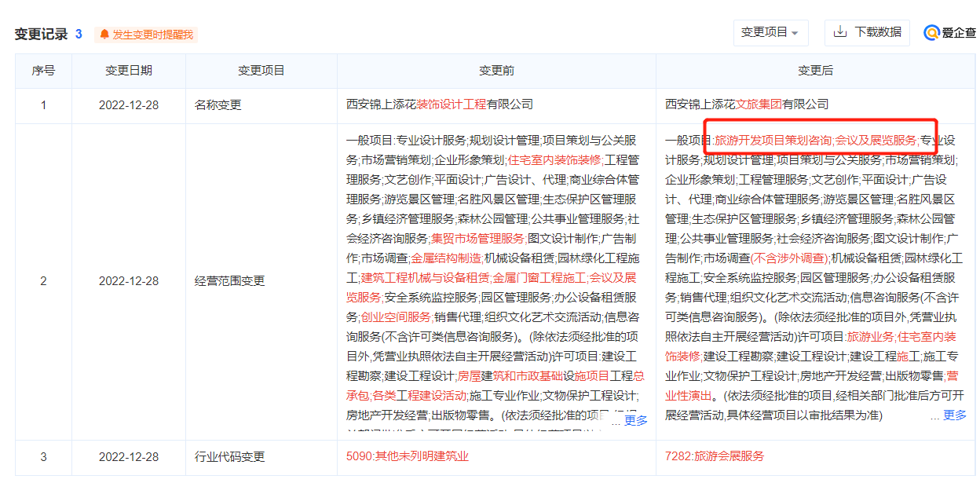Click the 序号 column header
This screenshot has width=980, height=494.
[x=43, y=71]
